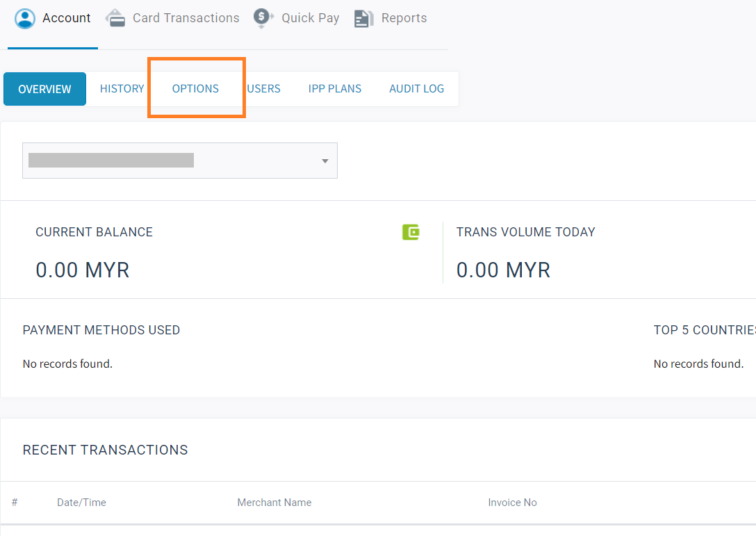Click the TRANS VOLUME TODAY label
Image resolution: width=756 pixels, height=538 pixels.
[525, 232]
